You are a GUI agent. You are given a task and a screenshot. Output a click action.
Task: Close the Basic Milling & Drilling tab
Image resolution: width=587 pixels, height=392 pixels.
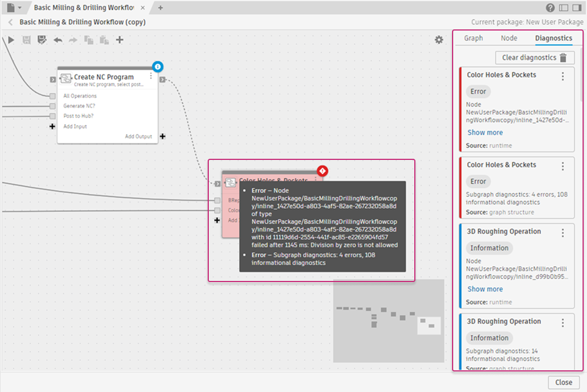point(143,8)
